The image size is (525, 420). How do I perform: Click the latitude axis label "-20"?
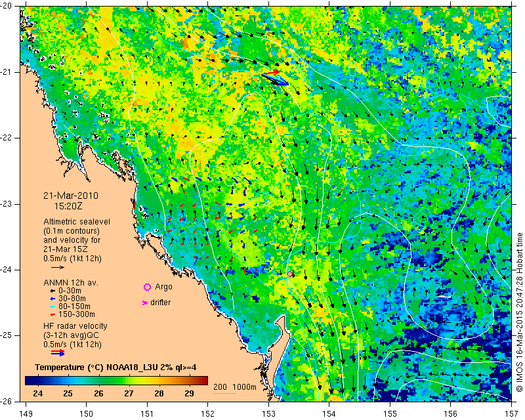pyautogui.click(x=6, y=6)
